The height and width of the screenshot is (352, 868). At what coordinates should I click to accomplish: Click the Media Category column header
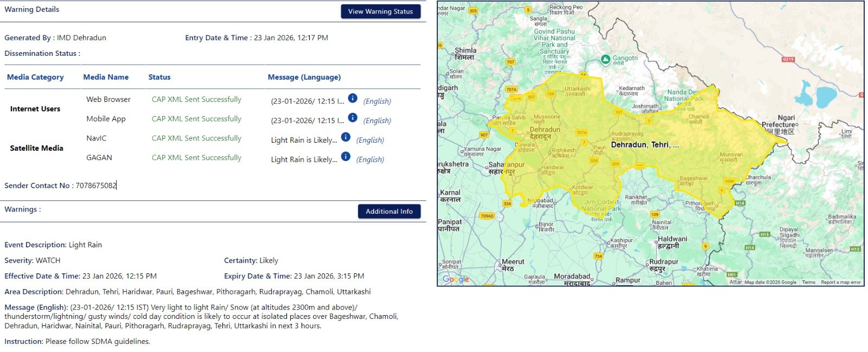[x=35, y=77]
